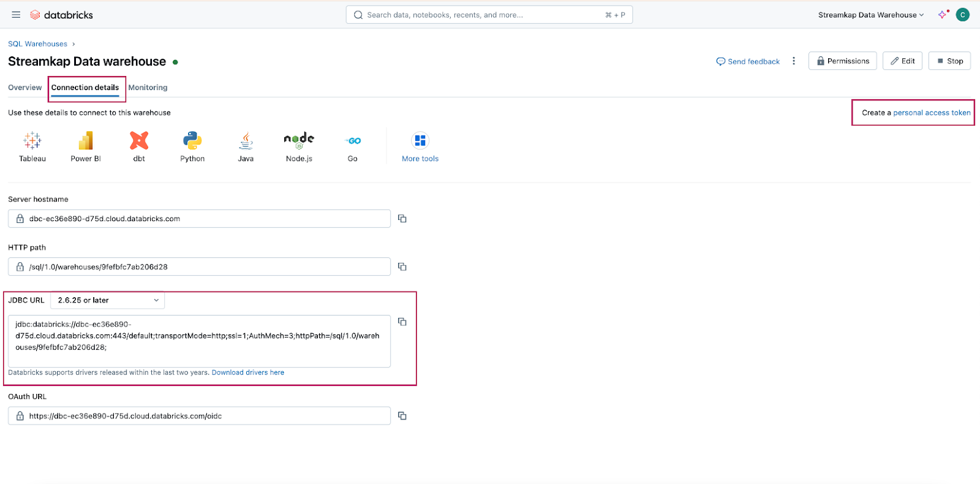The width and height of the screenshot is (980, 484).
Task: Click the Databricks logo
Action: point(61,15)
